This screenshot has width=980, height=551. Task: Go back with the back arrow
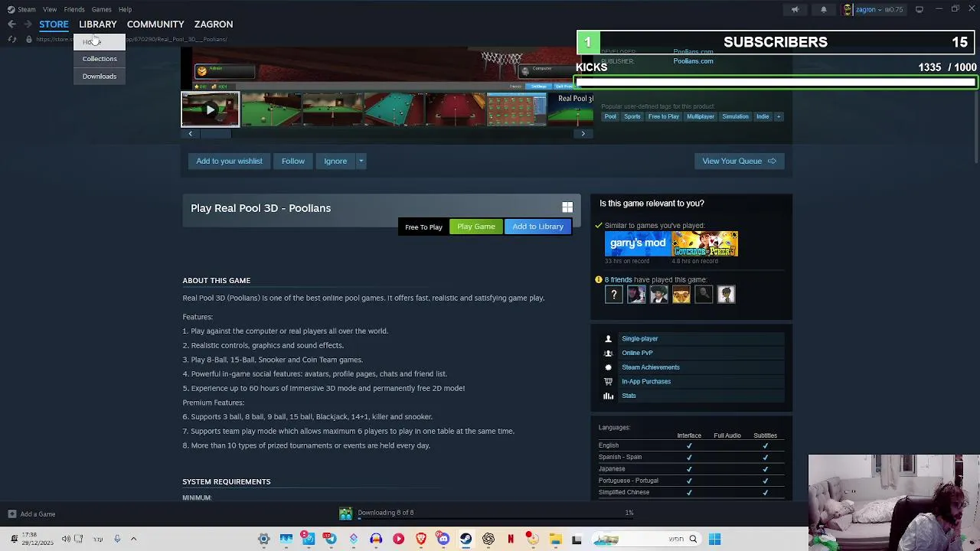coord(11,24)
